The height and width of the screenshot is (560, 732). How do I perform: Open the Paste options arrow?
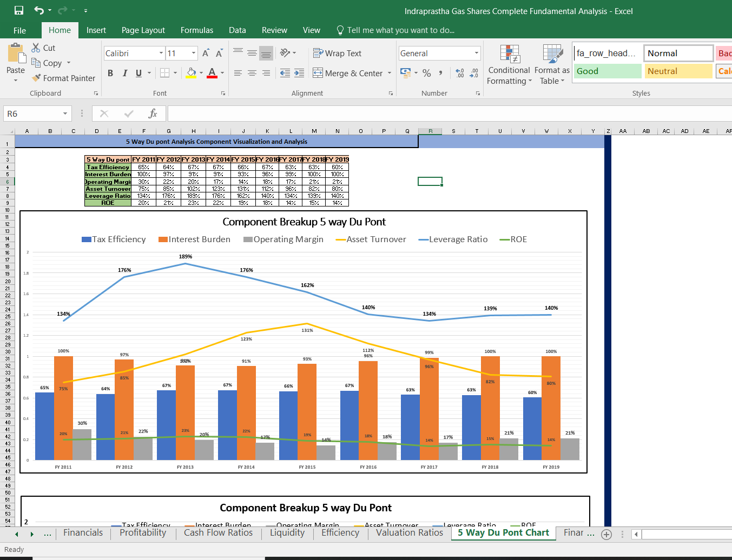click(x=16, y=80)
